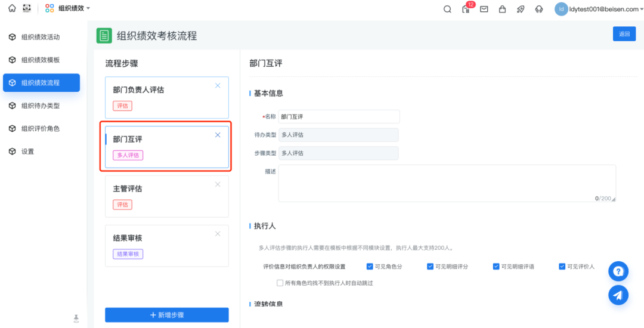Click the pink 多人评估 tag under 部门互评
The image size is (644, 328).
coord(128,155)
